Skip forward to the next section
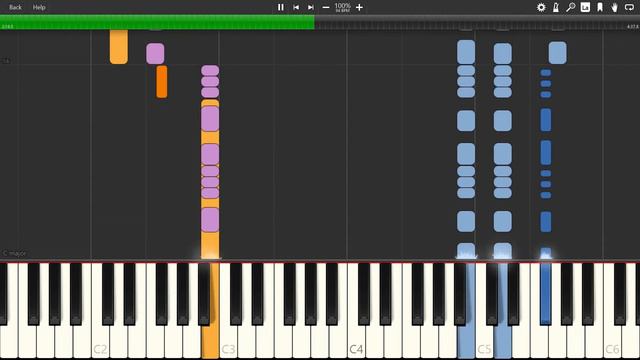Viewport: 640px width, 360px height. (x=311, y=7)
